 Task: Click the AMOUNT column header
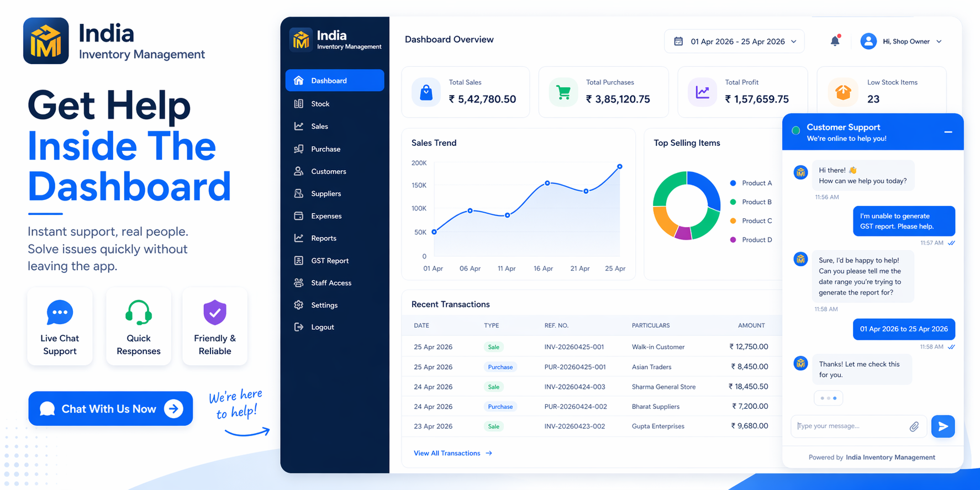point(751,325)
